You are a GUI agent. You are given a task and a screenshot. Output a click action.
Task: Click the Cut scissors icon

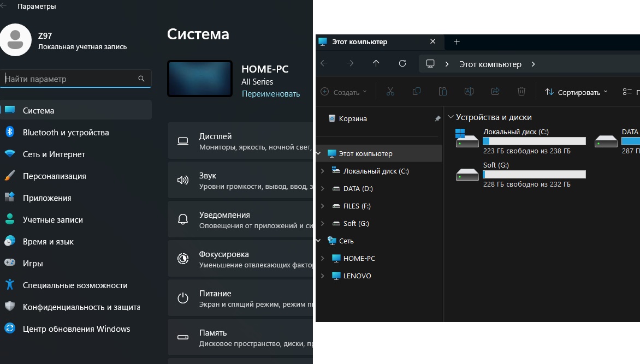390,92
